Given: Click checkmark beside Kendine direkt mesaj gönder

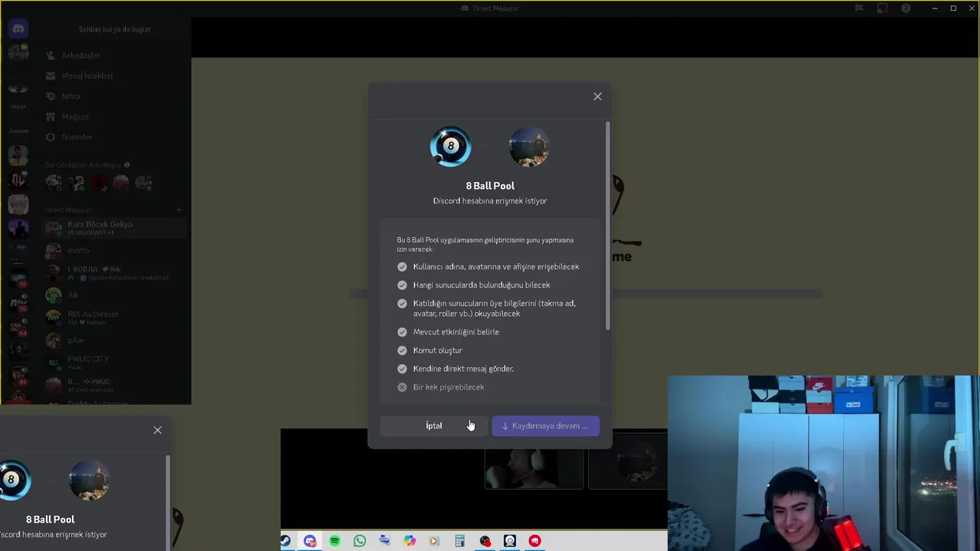Looking at the screenshot, I should click(402, 368).
